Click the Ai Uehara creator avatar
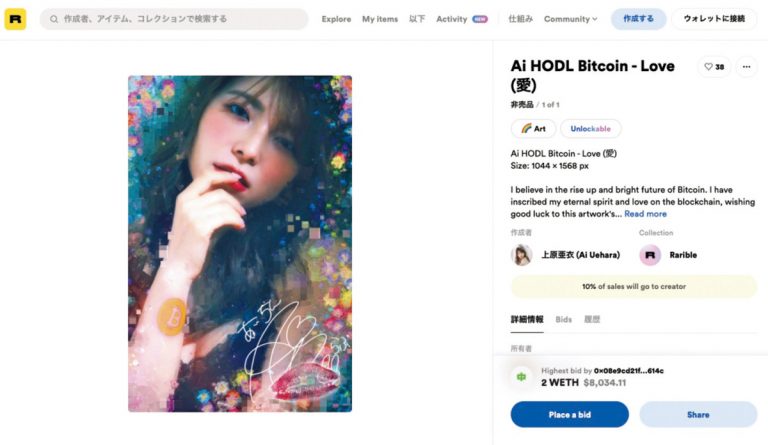 tap(522, 255)
